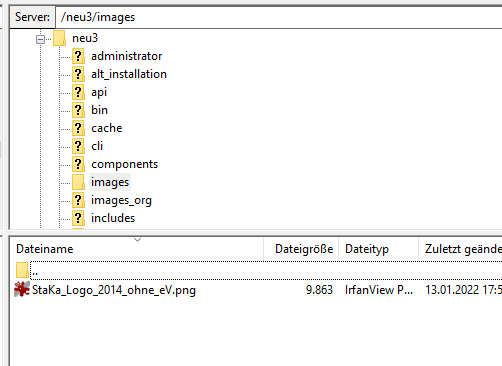The width and height of the screenshot is (502, 366).
Task: Click the Server: label
Action: coord(32,17)
